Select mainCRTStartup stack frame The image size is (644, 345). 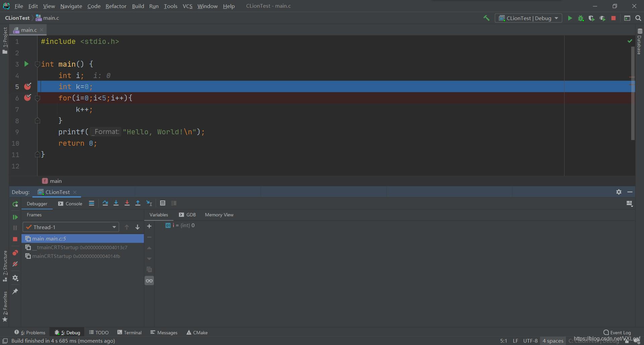click(x=83, y=256)
